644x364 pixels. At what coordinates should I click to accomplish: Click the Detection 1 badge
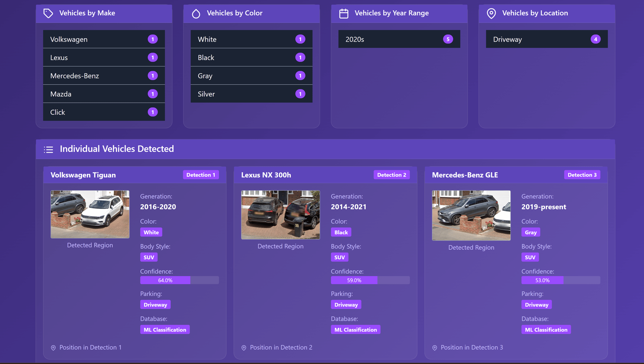(201, 175)
